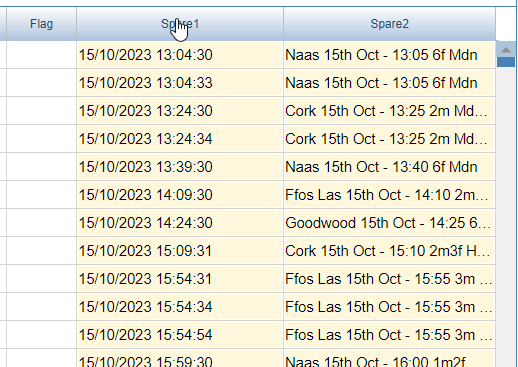Select Naas 13:05 6f Mdn cell in 13:04:33 row
The image size is (518, 367).
coord(389,83)
